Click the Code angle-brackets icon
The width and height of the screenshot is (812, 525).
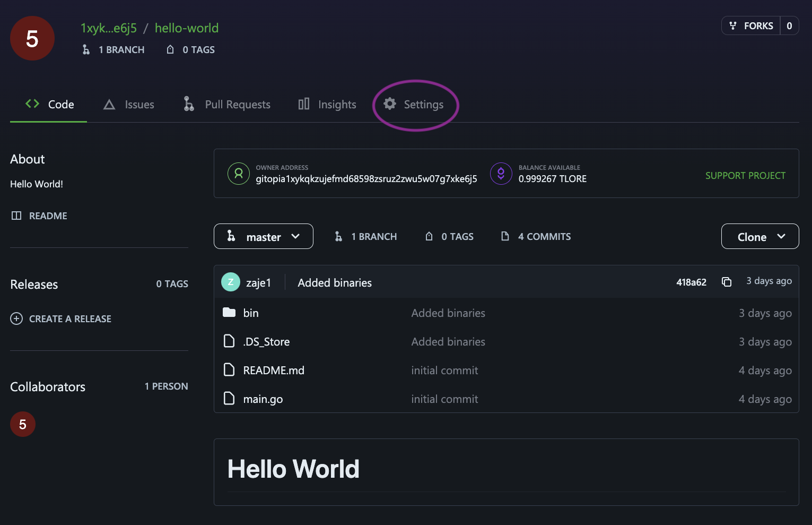click(x=32, y=104)
